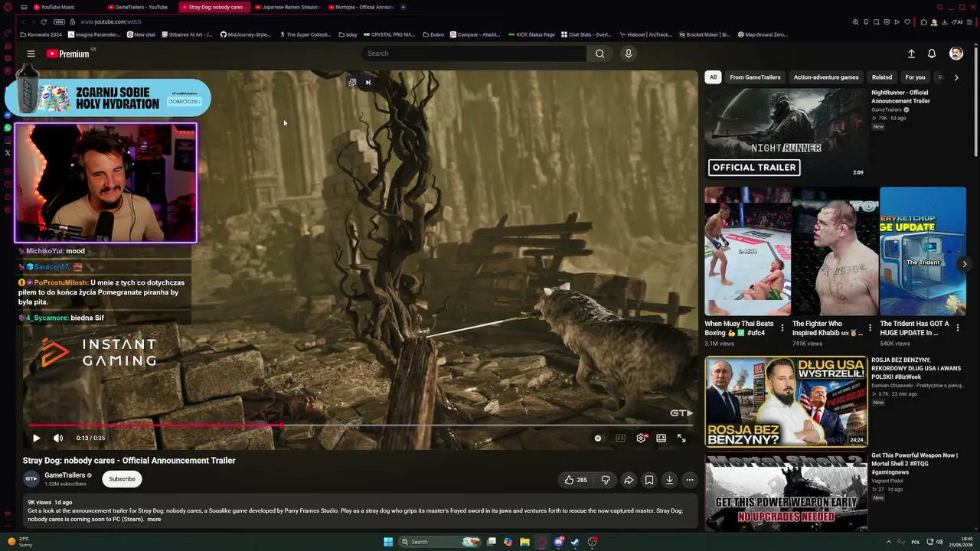The image size is (980, 551).
Task: Subscribe to the GameTrailers channel
Action: 122,479
